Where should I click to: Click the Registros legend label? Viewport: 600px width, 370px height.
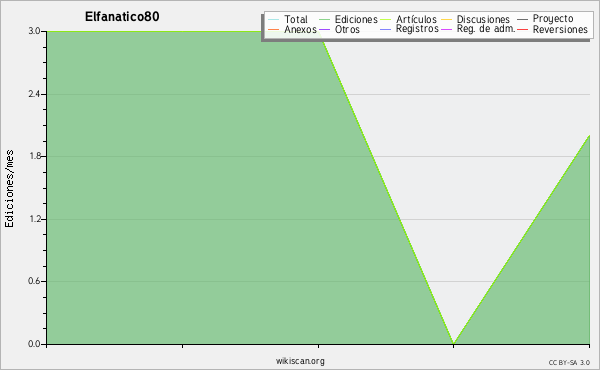417,29
